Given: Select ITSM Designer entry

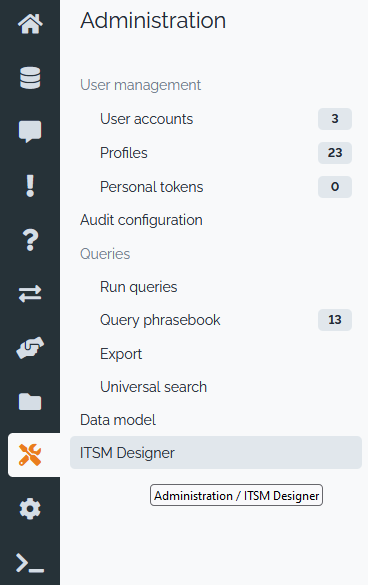Looking at the screenshot, I should [216, 453].
